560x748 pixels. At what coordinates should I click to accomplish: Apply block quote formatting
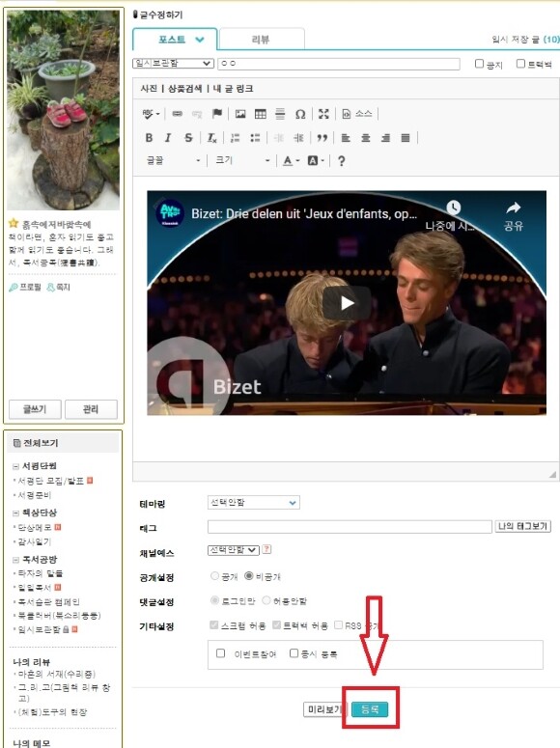[x=322, y=137]
